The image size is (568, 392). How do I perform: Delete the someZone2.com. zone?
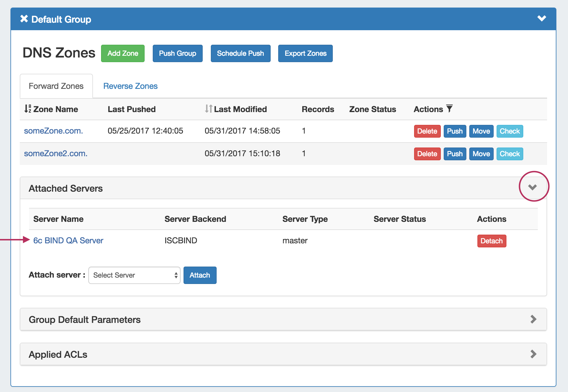coord(427,154)
